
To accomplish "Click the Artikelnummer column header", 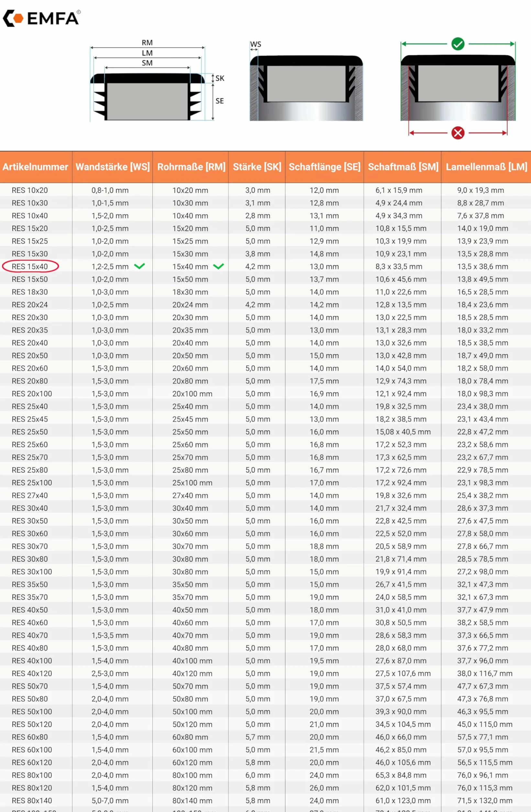I will pos(36,167).
